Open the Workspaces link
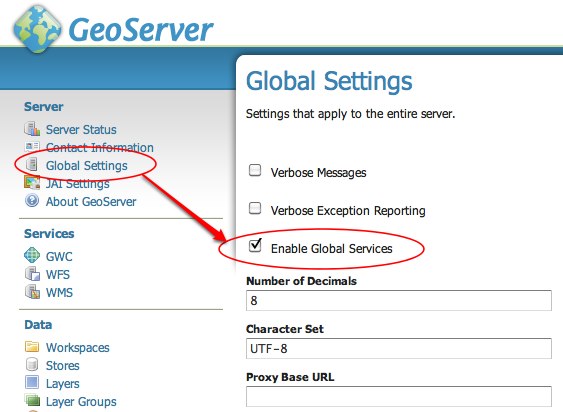Screen dimensions: 563x412 [x=78, y=347]
